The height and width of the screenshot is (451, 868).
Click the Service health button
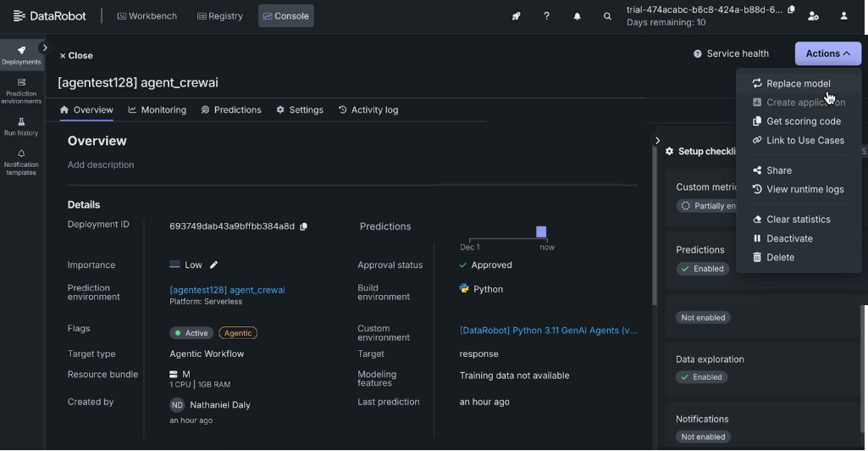click(x=731, y=53)
